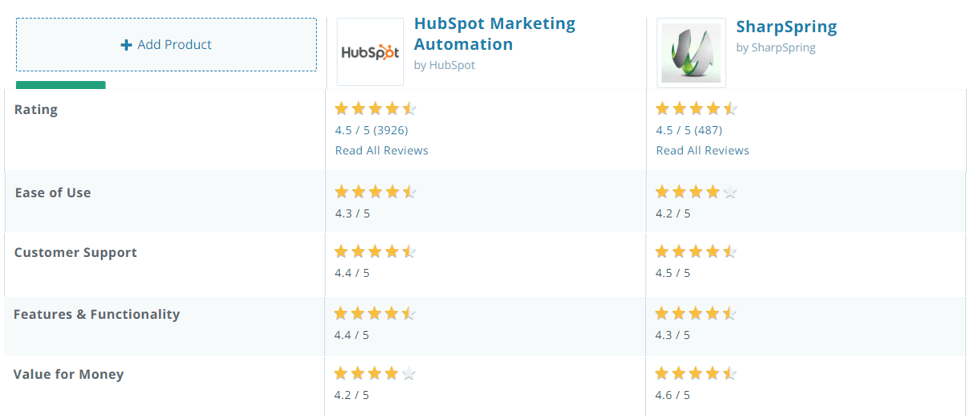Click HubSpot's 4.3 / 5 ease score
The width and height of the screenshot is (971, 420).
coord(352,213)
